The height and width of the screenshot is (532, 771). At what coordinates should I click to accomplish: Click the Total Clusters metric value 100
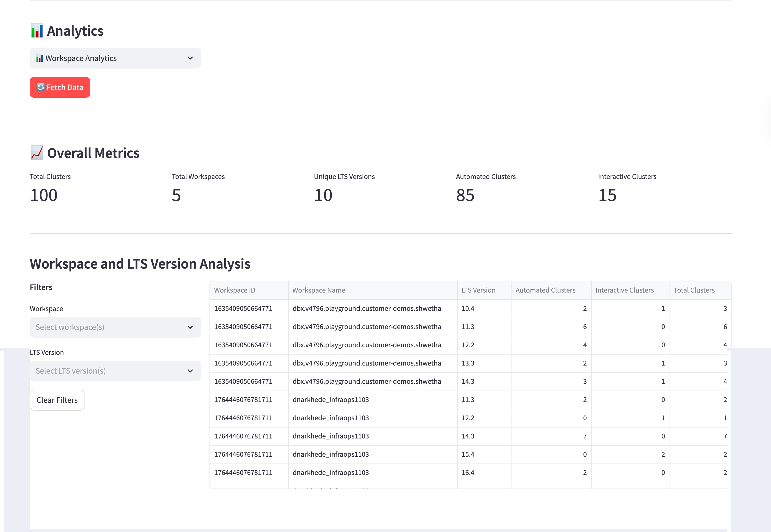click(x=44, y=195)
